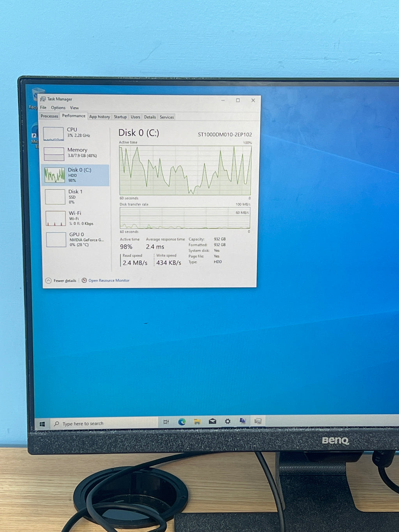Open the File menu
This screenshot has height=532, width=399.
43,108
